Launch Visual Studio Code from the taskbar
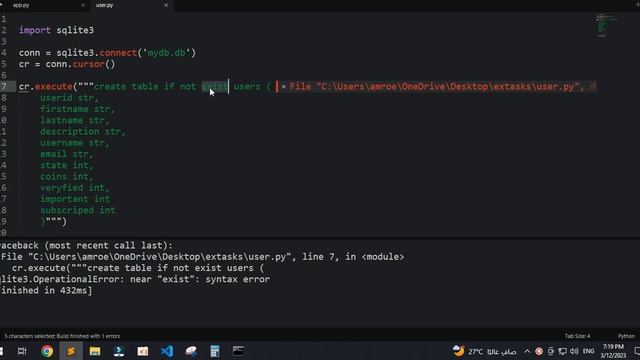Image resolution: width=640 pixels, height=360 pixels. (167, 351)
